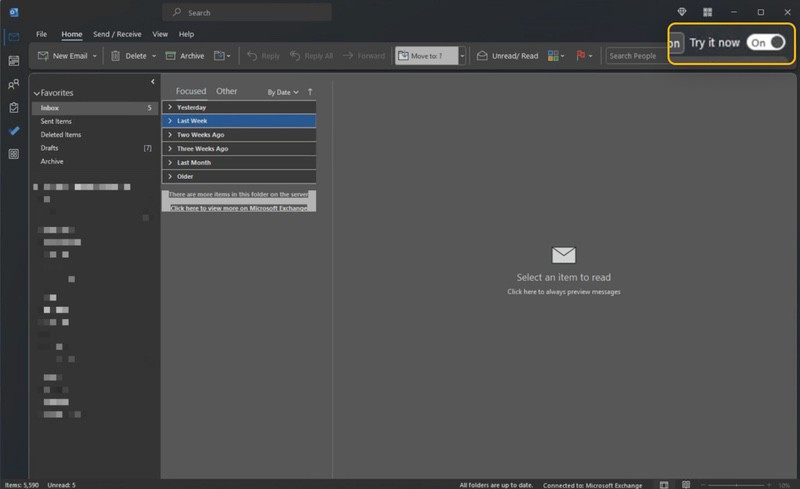This screenshot has height=489, width=800.
Task: Switch to Normal view in status bar
Action: 664,484
